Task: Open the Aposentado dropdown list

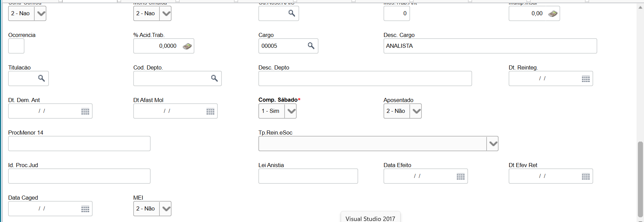Action: pyautogui.click(x=416, y=111)
